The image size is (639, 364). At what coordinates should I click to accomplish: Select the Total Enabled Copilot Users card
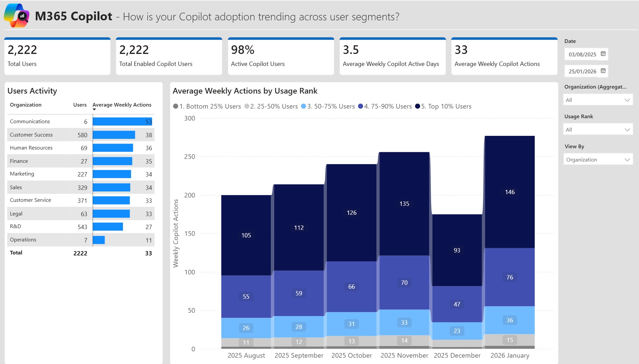pyautogui.click(x=169, y=56)
